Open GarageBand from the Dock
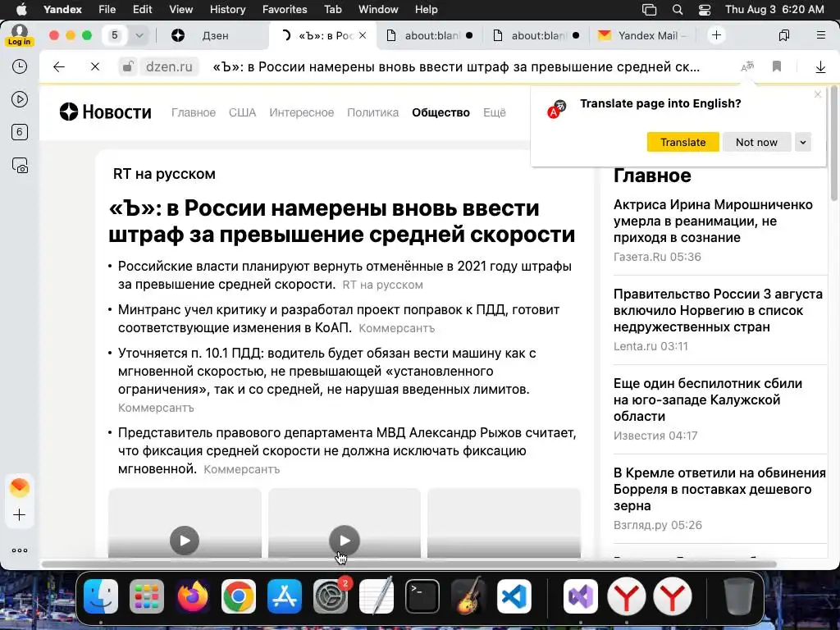This screenshot has width=840, height=630. (x=468, y=596)
